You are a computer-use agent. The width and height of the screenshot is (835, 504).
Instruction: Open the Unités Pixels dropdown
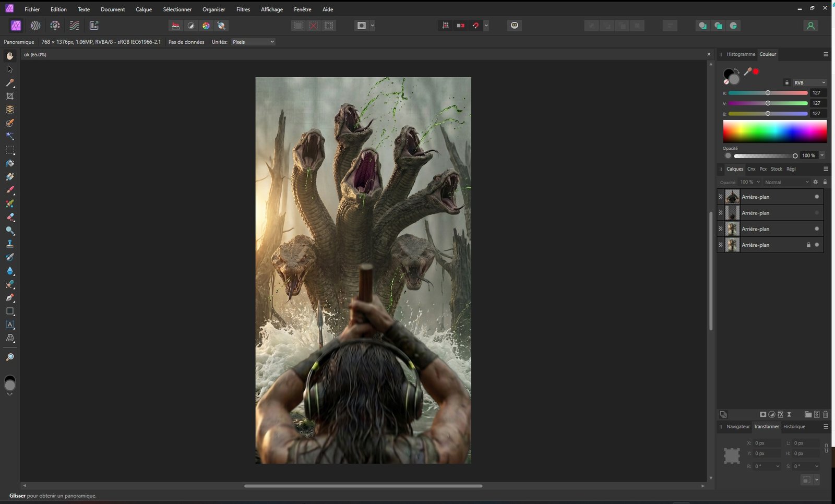point(253,42)
